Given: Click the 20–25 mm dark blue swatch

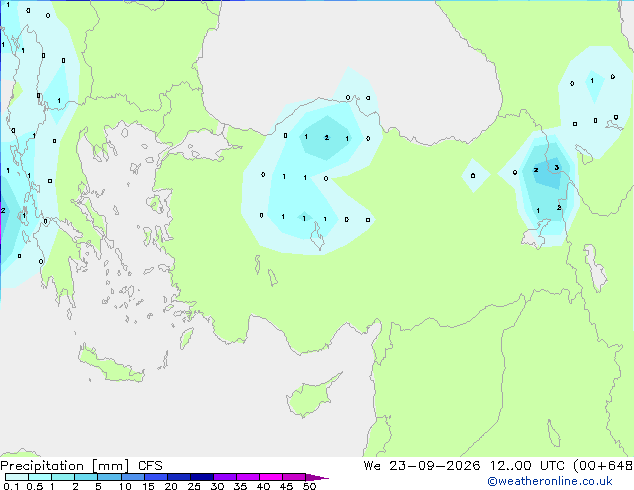Looking at the screenshot, I should point(179,477).
